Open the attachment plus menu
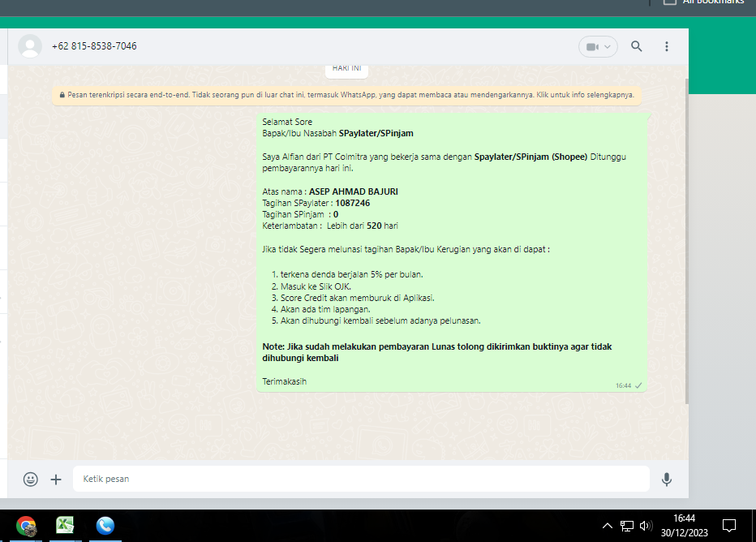The width and height of the screenshot is (756, 542). pos(56,480)
